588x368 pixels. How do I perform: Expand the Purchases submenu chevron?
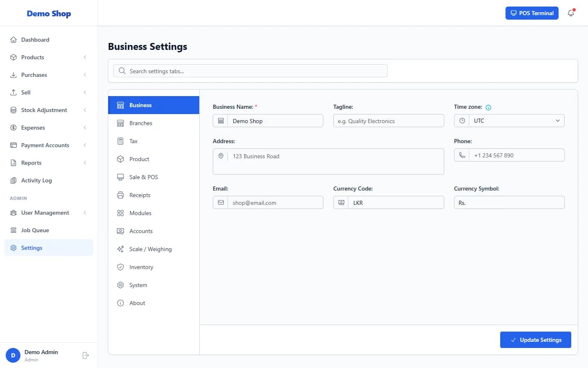(85, 75)
